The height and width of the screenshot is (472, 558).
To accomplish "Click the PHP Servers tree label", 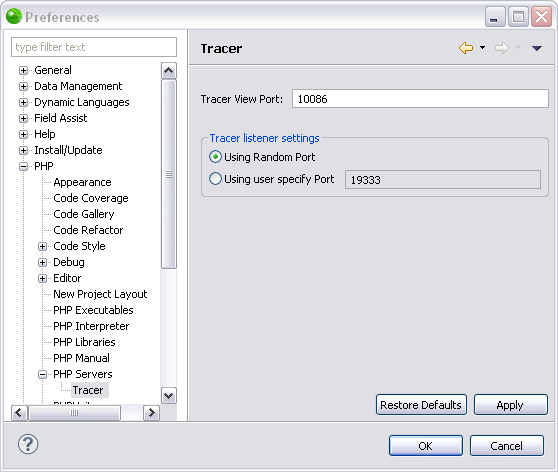I will tap(83, 374).
